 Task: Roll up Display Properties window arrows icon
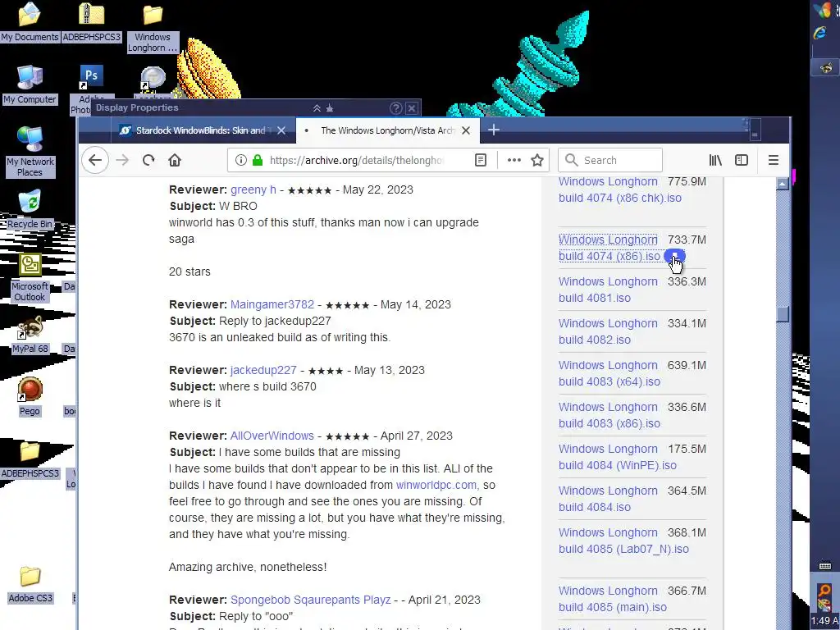point(317,108)
